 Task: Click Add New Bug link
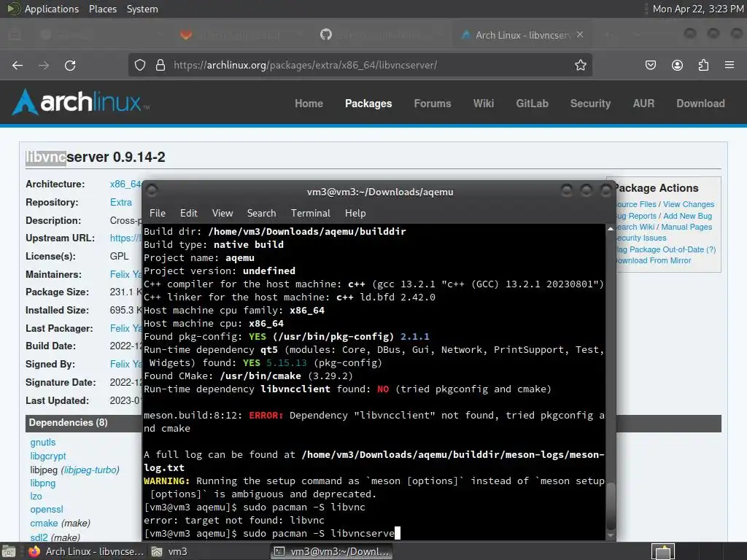687,216
